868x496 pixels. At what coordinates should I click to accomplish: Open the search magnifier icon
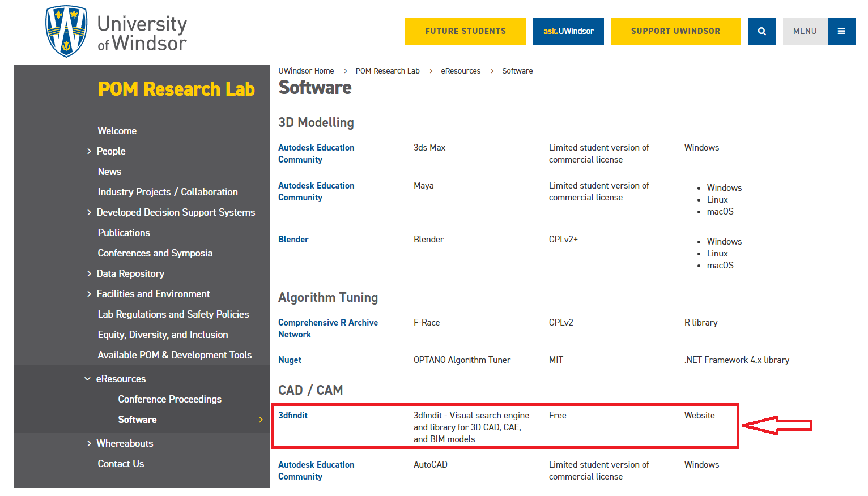tap(761, 31)
